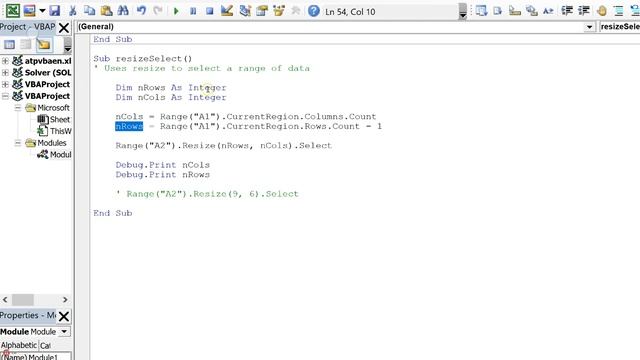The image size is (640, 360).
Task: Click the 'Sub resizeSelect()' line
Action: click(x=142, y=58)
